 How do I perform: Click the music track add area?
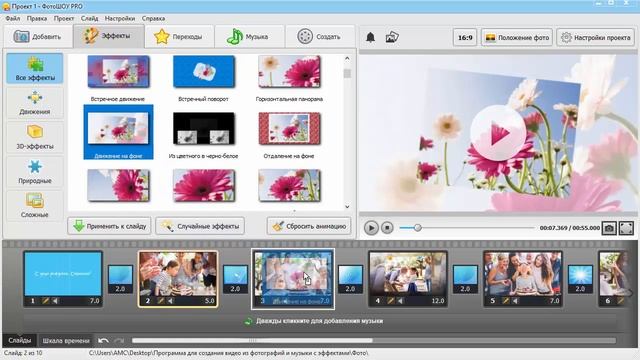click(x=320, y=321)
